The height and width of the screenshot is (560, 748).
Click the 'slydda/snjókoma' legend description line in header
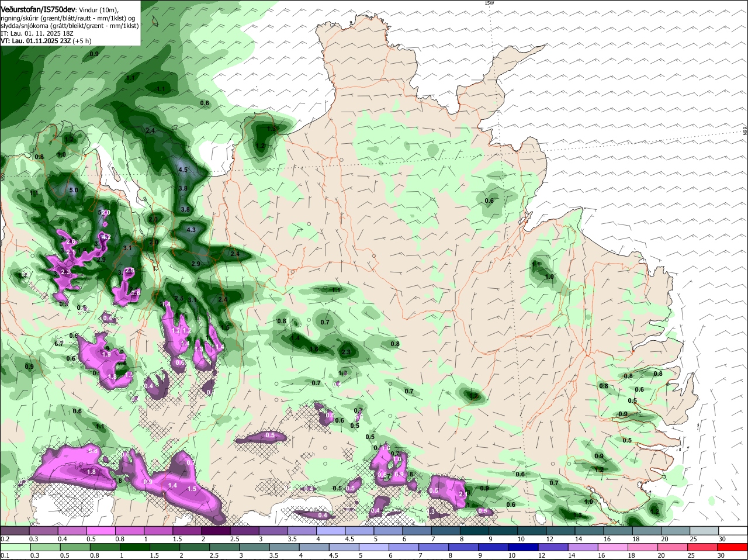tap(70, 26)
